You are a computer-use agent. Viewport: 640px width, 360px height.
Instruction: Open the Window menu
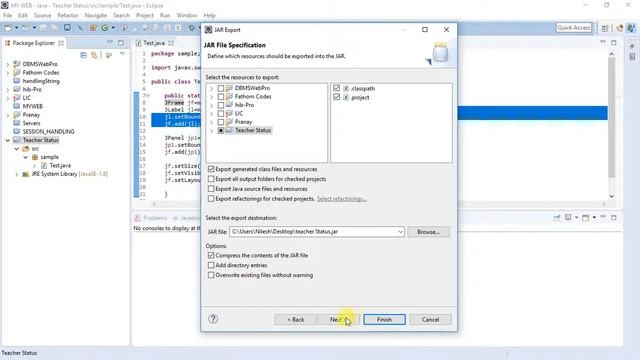(187, 15)
